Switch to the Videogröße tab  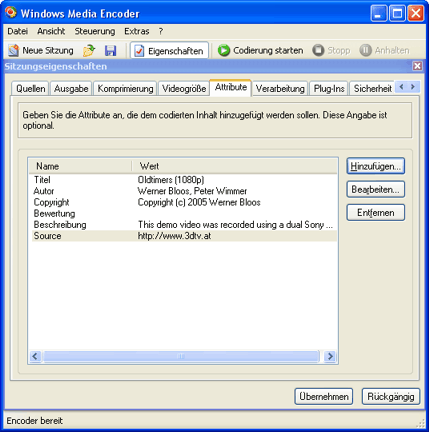pyautogui.click(x=184, y=89)
